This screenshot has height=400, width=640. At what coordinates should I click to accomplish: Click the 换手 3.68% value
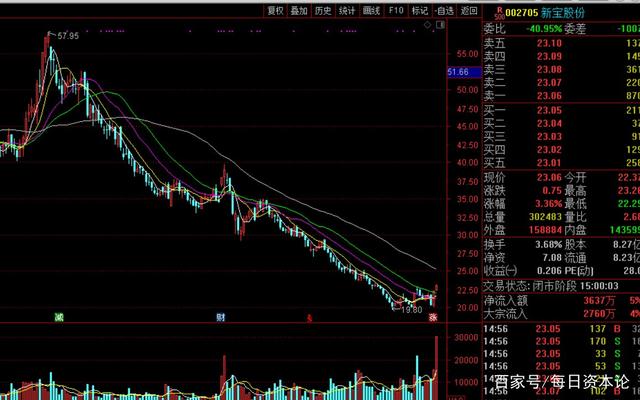tap(549, 244)
